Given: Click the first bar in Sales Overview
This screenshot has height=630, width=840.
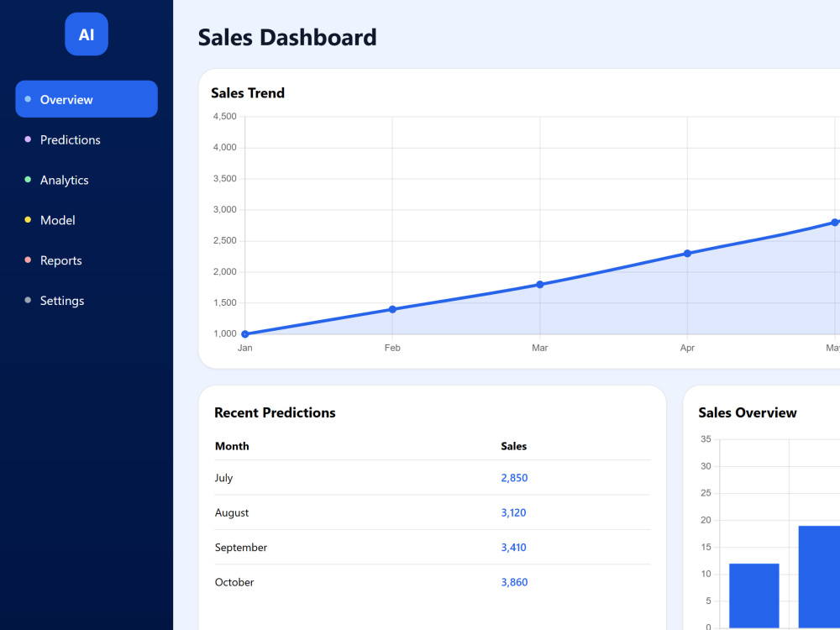Looking at the screenshot, I should (754, 596).
